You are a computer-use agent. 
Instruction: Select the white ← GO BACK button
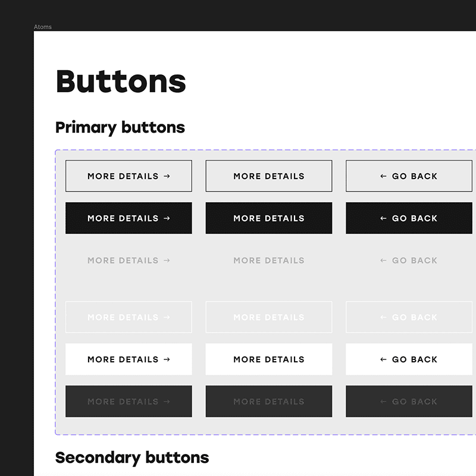coord(409,359)
